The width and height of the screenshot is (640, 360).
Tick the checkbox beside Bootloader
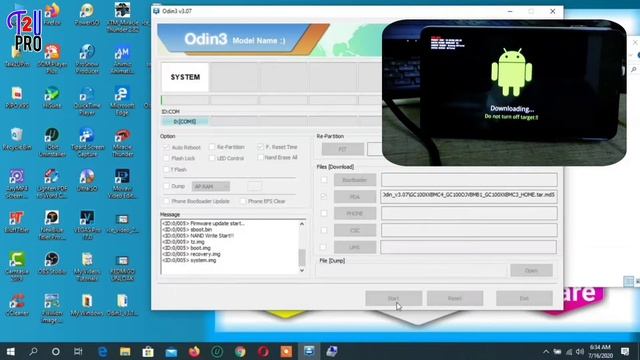(324, 180)
